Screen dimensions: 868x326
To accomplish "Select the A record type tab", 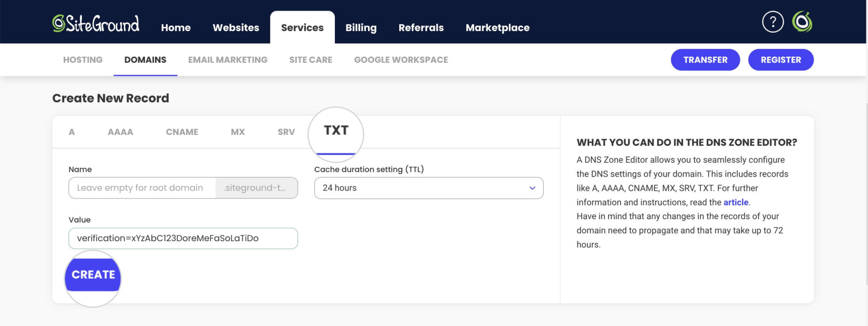I will tap(72, 132).
